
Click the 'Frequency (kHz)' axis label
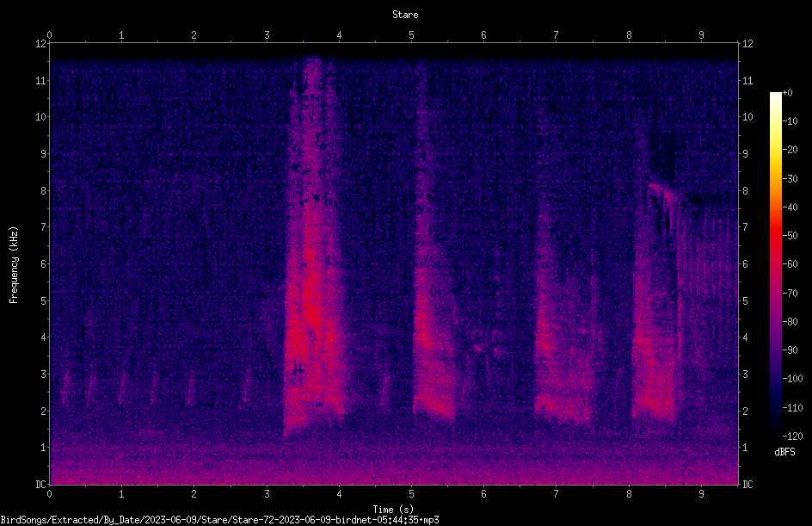pyautogui.click(x=14, y=265)
